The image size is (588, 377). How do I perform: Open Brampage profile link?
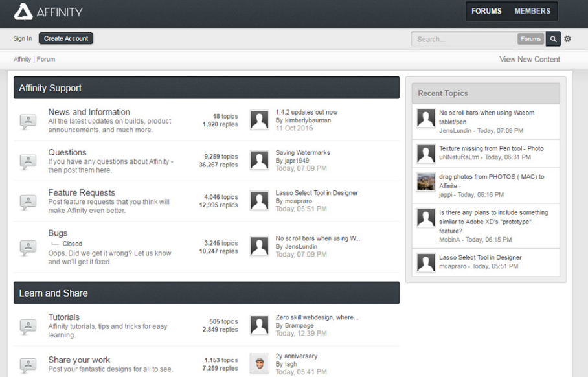[x=299, y=326]
